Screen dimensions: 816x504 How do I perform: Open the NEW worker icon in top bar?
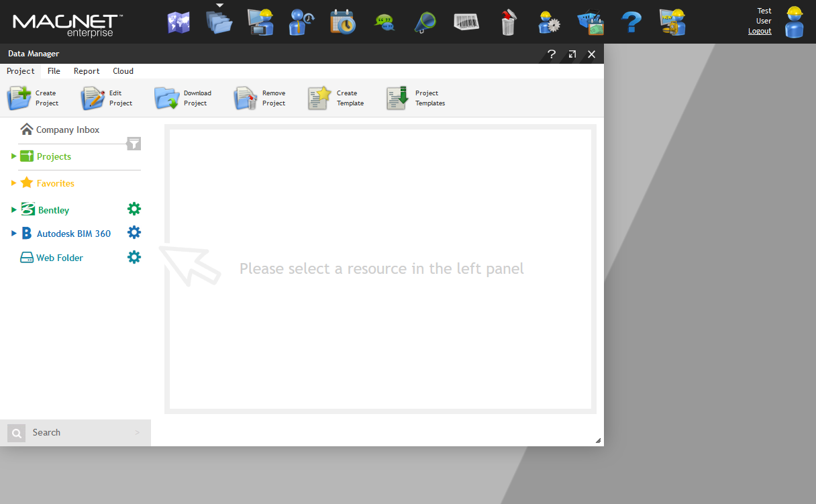click(x=672, y=22)
